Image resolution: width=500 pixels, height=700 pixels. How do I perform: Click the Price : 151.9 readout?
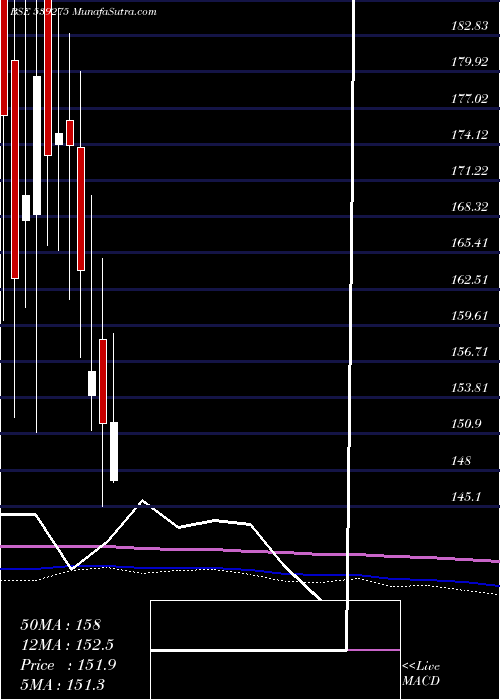(x=68, y=665)
